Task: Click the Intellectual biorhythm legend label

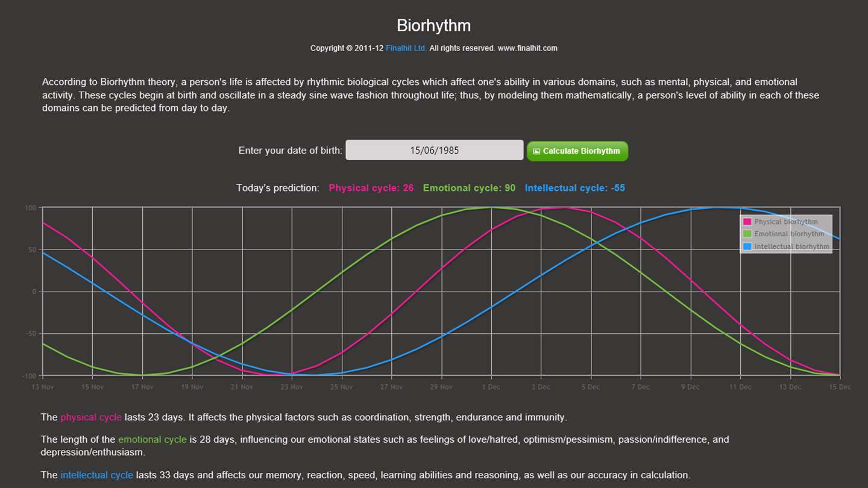Action: [x=791, y=246]
